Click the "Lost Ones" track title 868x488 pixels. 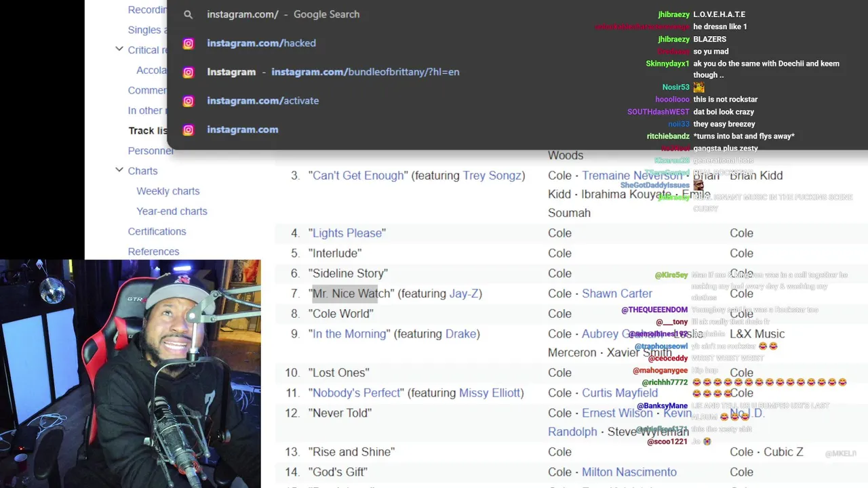pos(339,373)
